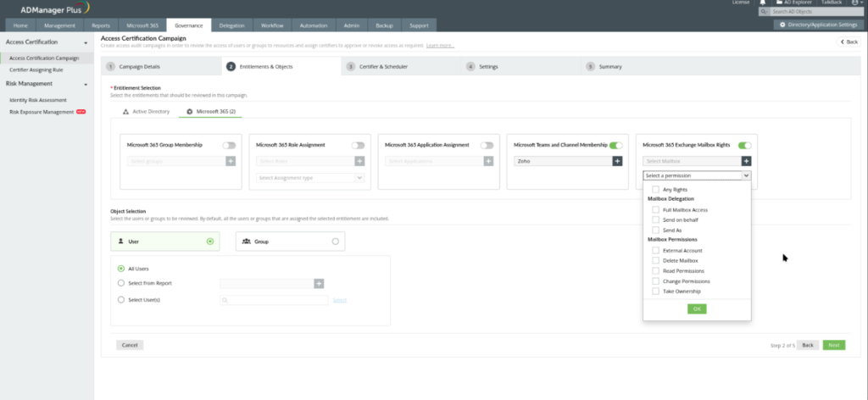Expand the Select Assignment type dropdown
Screen dimensions: 868x400
[310, 178]
